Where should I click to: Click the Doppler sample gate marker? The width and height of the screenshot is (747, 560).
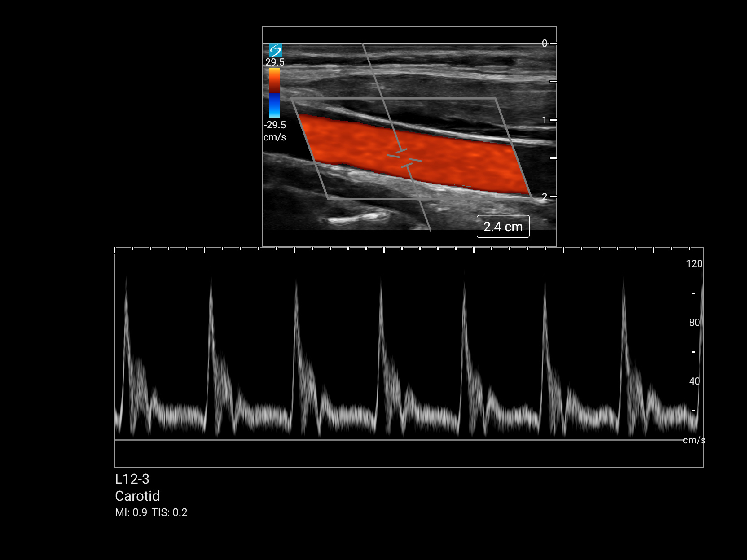pos(404,158)
